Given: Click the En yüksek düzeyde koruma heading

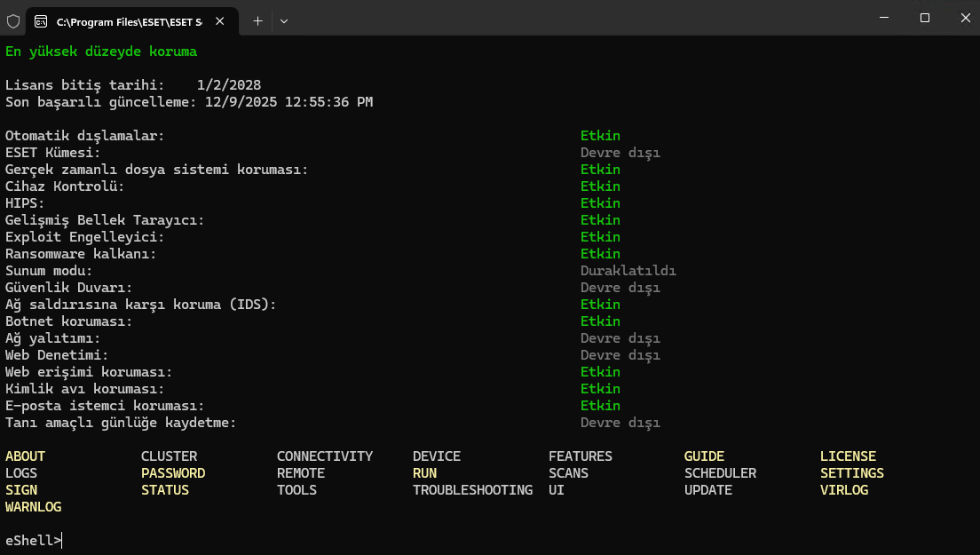Looking at the screenshot, I should point(101,52).
